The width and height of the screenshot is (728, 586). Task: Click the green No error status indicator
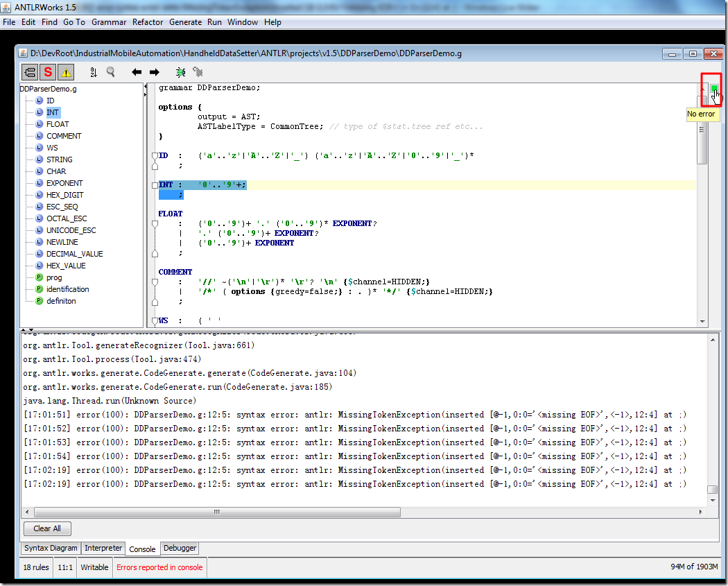coord(713,89)
